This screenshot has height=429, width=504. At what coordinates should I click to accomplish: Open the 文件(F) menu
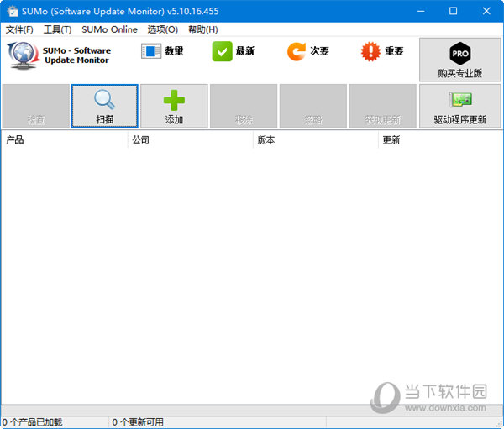19,29
